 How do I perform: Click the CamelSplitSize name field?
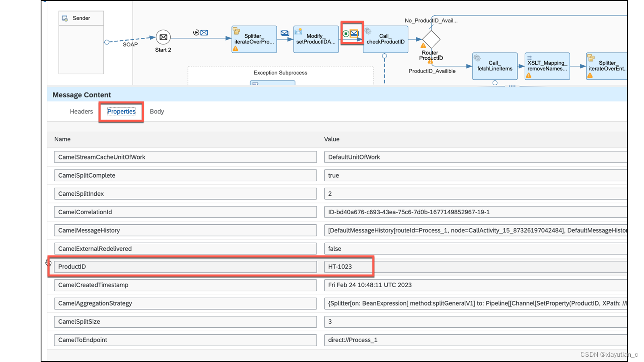coord(185,322)
